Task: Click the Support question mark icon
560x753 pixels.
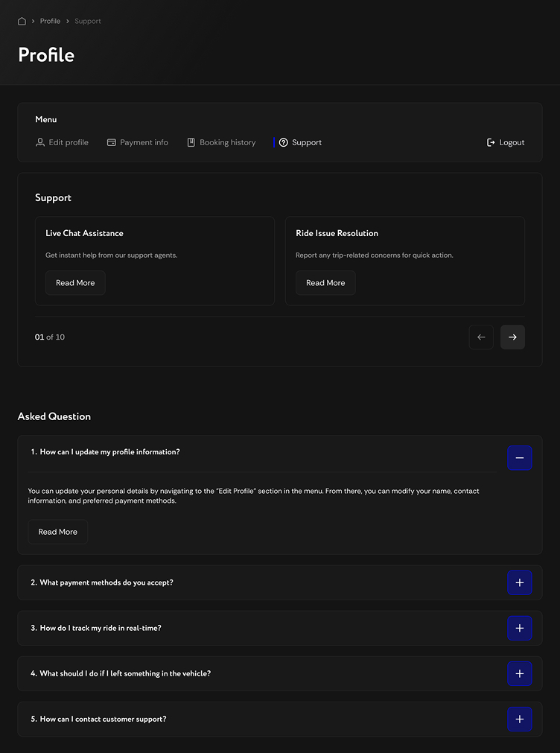Action: pyautogui.click(x=284, y=142)
